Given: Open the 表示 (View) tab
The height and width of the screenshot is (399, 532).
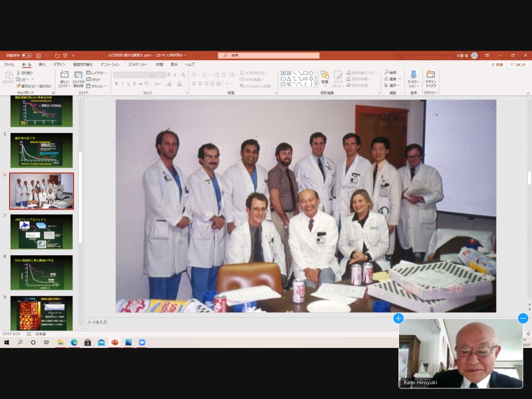Looking at the screenshot, I should tap(174, 64).
